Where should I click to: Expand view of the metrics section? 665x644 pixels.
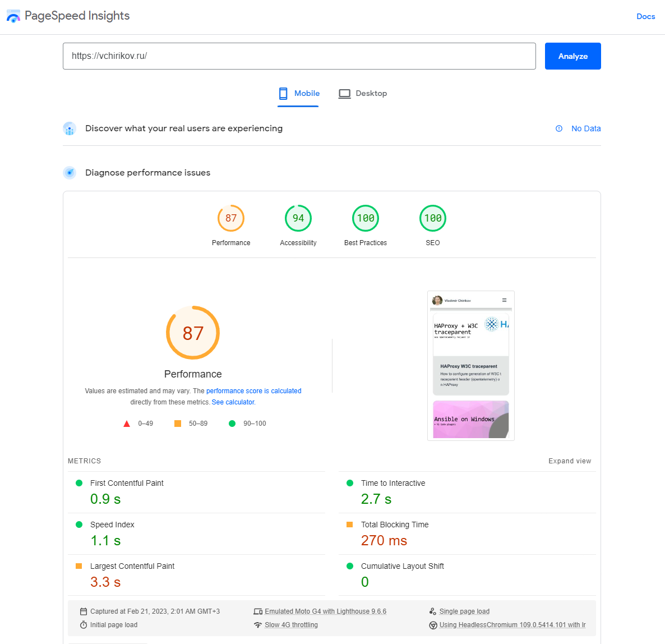(x=570, y=461)
